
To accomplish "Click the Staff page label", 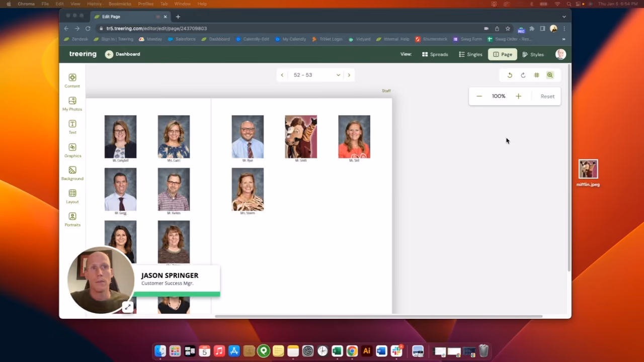I will (386, 91).
